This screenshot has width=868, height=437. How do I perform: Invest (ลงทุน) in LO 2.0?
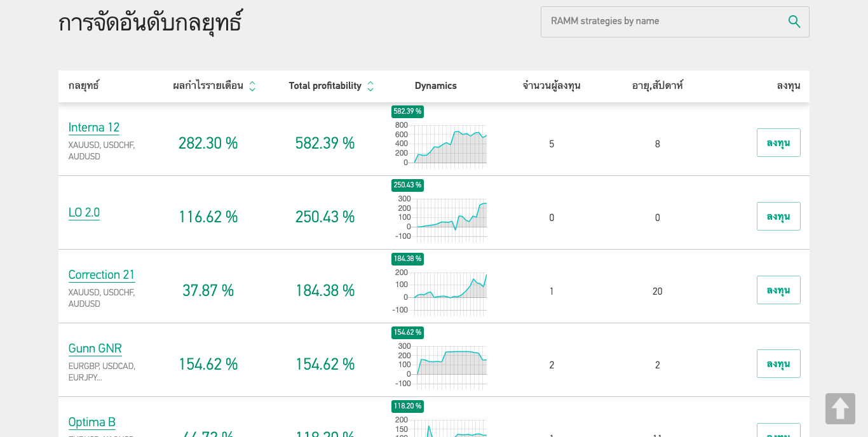tap(778, 216)
